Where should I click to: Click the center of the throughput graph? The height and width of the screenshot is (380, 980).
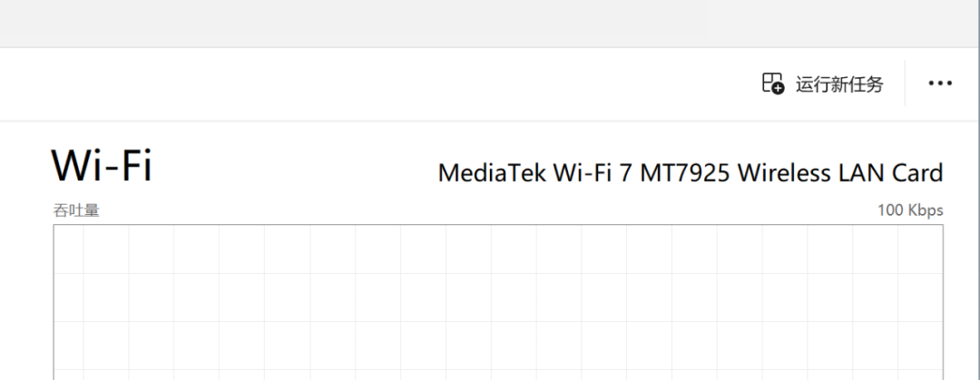tap(498, 302)
